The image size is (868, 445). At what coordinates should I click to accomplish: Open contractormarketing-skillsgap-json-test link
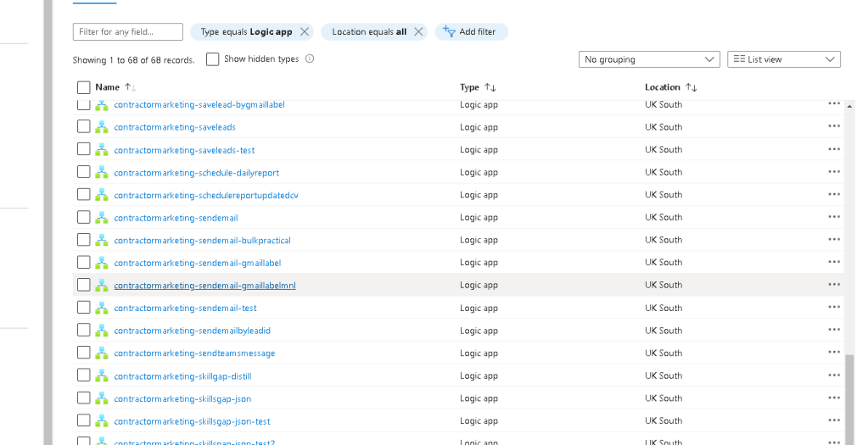click(x=192, y=421)
